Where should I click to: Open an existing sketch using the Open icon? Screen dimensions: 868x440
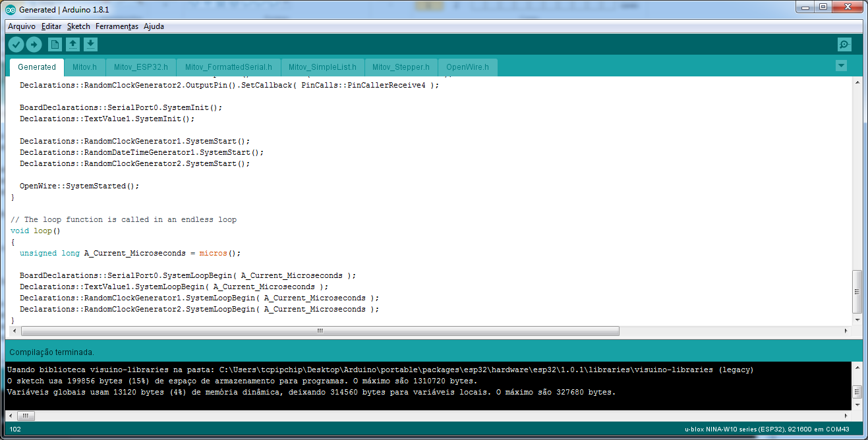tap(72, 44)
